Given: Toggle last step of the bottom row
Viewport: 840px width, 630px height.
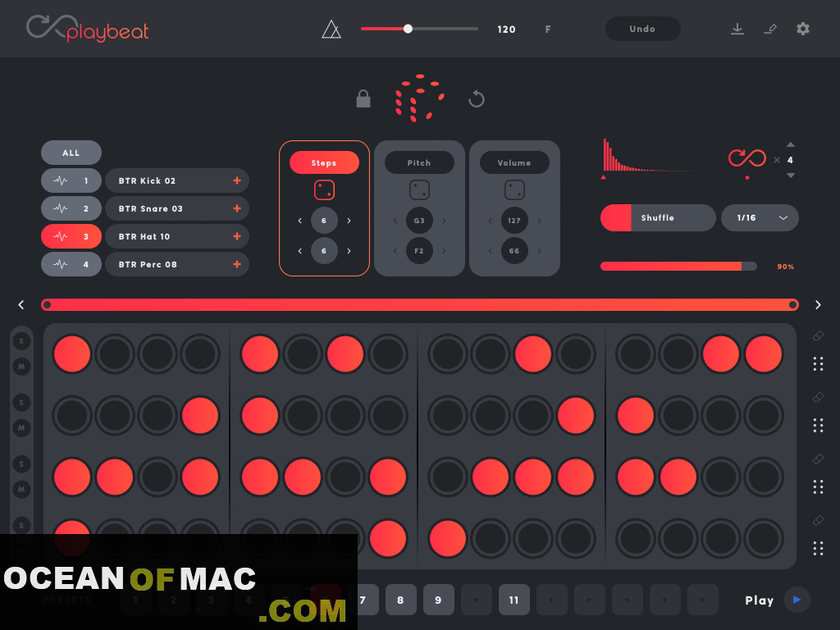Looking at the screenshot, I should [764, 538].
